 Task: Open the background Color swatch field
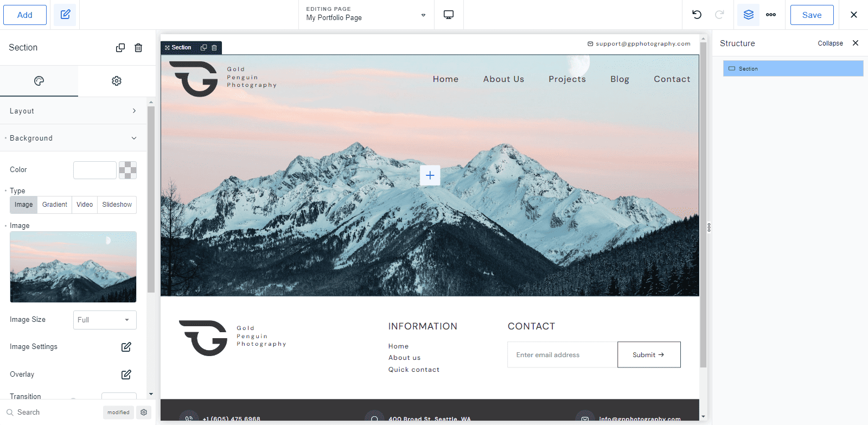coord(95,170)
